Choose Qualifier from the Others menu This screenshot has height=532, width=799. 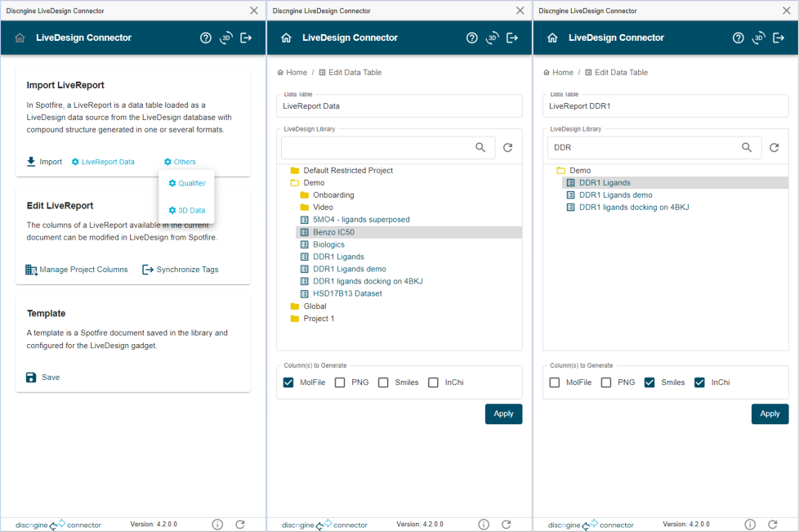(187, 183)
